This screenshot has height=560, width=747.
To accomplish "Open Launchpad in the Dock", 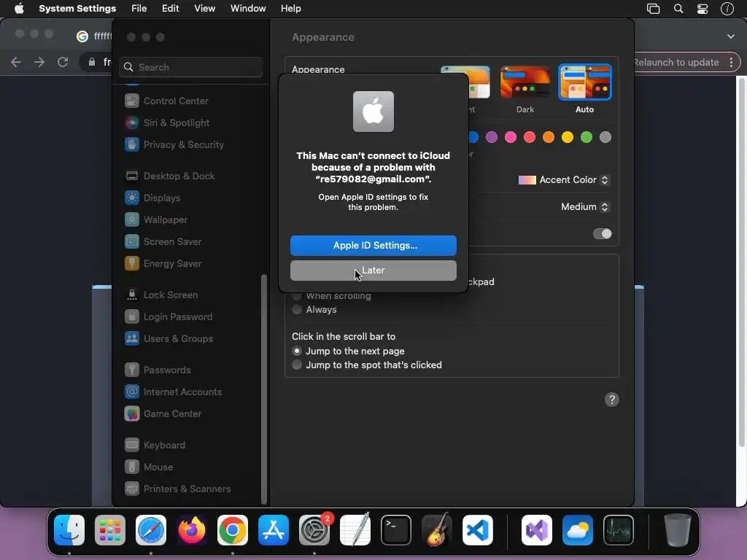I will click(x=110, y=530).
